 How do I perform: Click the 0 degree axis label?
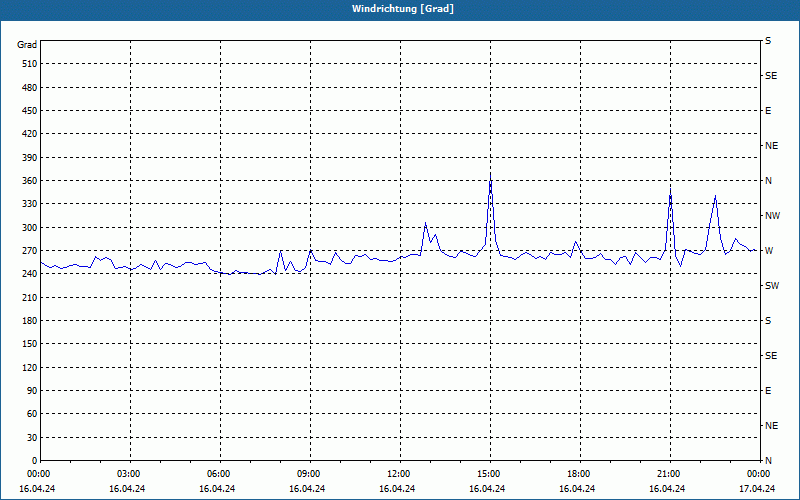pos(34,460)
